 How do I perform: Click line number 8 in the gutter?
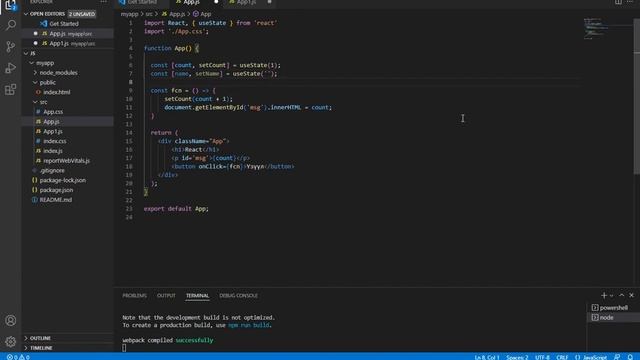click(131, 82)
